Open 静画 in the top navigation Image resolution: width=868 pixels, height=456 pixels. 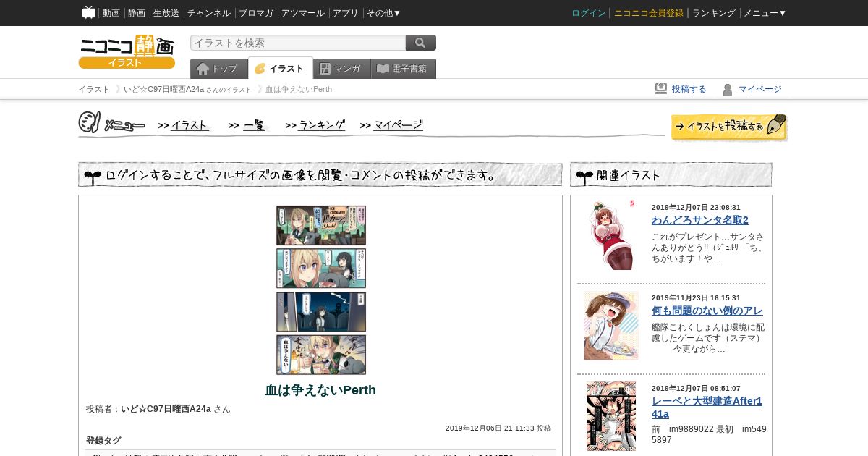[137, 13]
